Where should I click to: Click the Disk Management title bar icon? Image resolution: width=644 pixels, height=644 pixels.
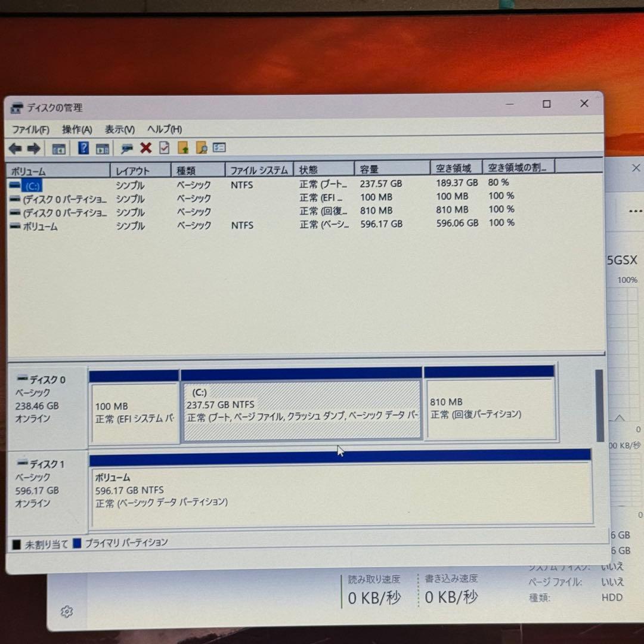(x=17, y=108)
